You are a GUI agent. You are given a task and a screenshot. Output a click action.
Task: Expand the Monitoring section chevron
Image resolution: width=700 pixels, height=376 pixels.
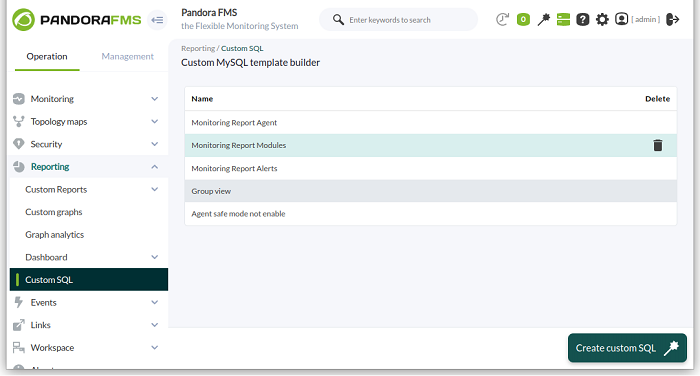154,99
